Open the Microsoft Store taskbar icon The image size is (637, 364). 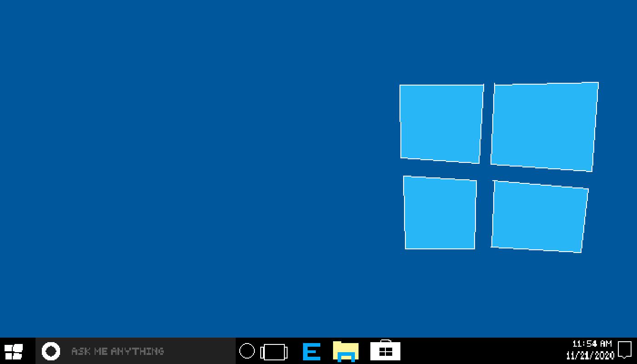(x=385, y=351)
